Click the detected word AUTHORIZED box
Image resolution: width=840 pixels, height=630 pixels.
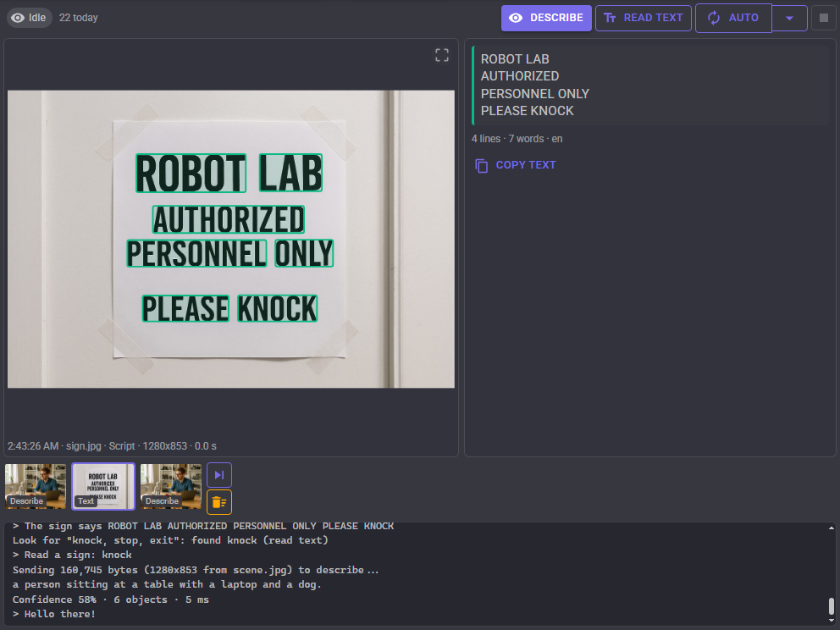coord(229,219)
